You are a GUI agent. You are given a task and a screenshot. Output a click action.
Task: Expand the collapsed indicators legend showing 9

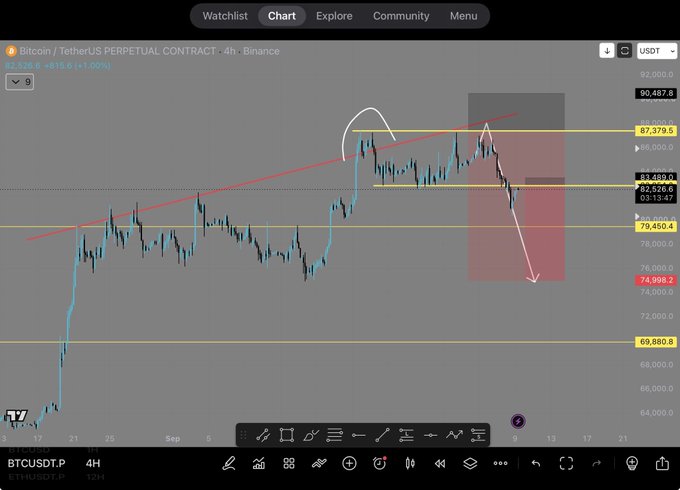tap(20, 82)
